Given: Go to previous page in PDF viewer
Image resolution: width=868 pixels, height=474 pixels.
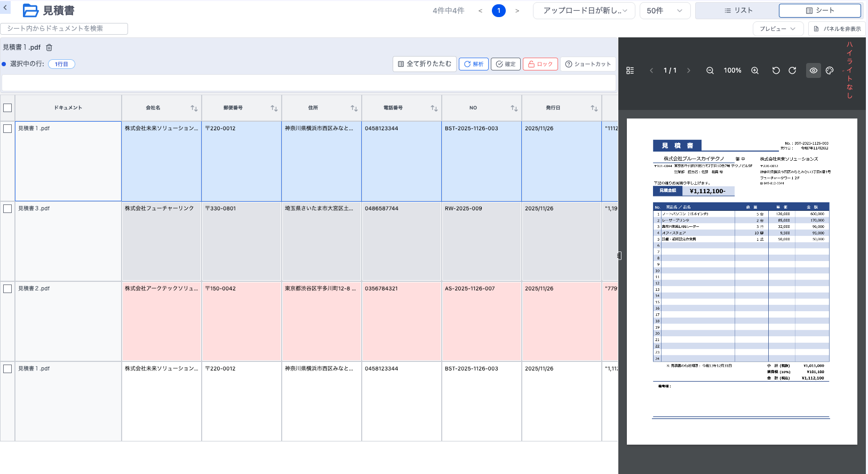Looking at the screenshot, I should click(651, 70).
